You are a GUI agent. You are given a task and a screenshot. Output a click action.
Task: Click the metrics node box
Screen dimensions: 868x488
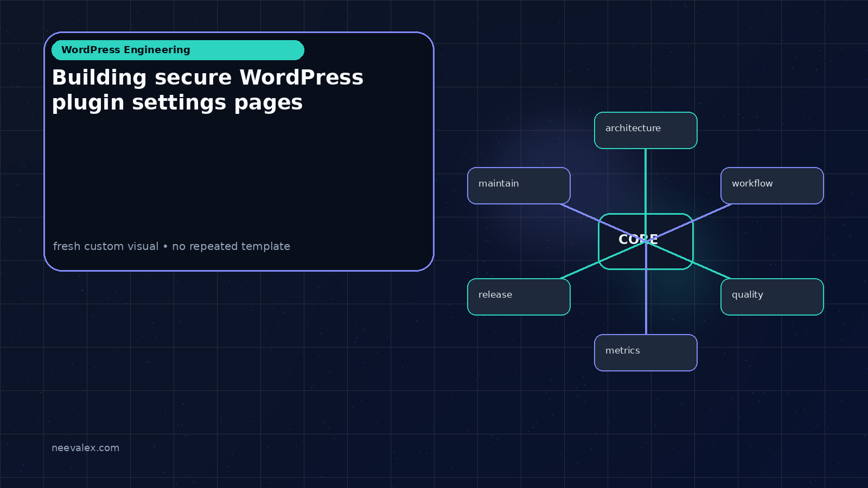(x=646, y=352)
